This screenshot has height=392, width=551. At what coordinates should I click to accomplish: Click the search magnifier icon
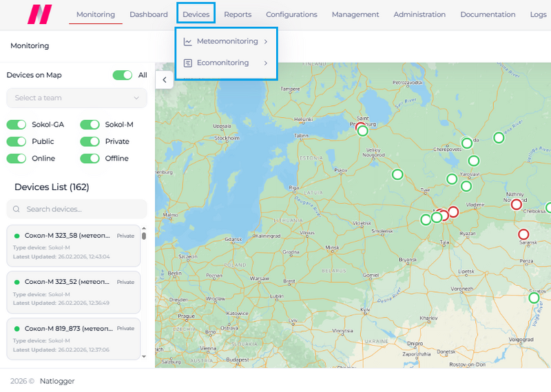(x=16, y=209)
